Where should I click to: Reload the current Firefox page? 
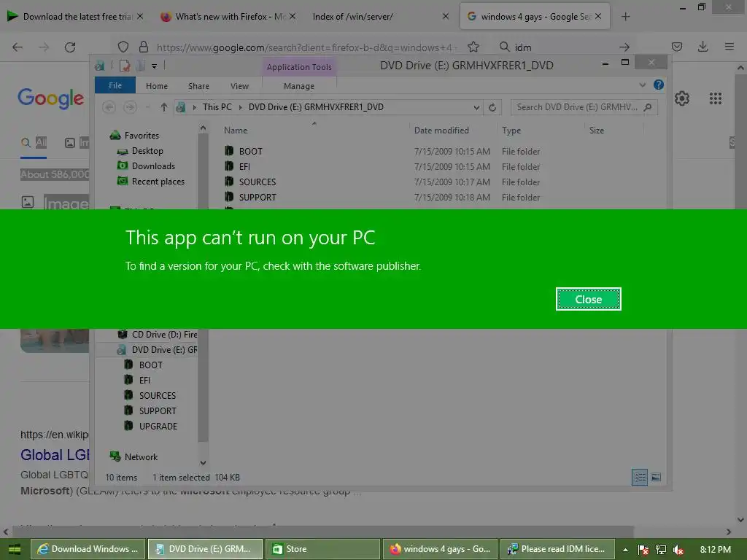[x=70, y=47]
